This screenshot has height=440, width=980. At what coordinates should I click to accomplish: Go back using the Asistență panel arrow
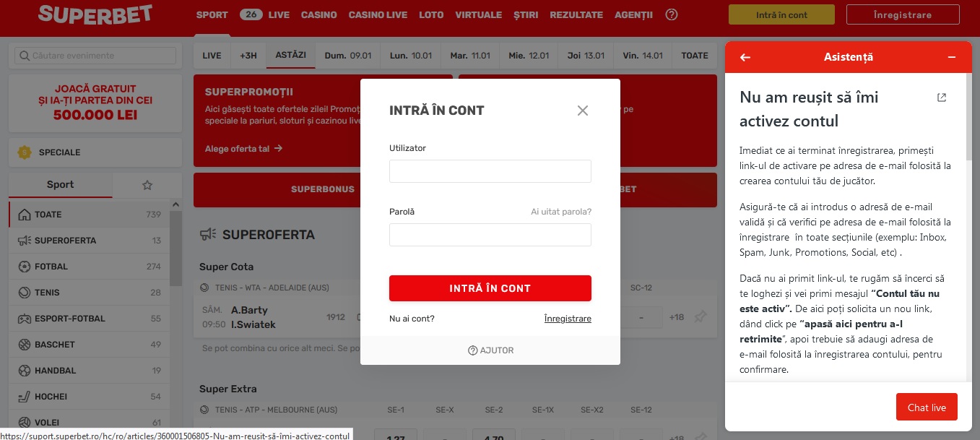point(745,57)
